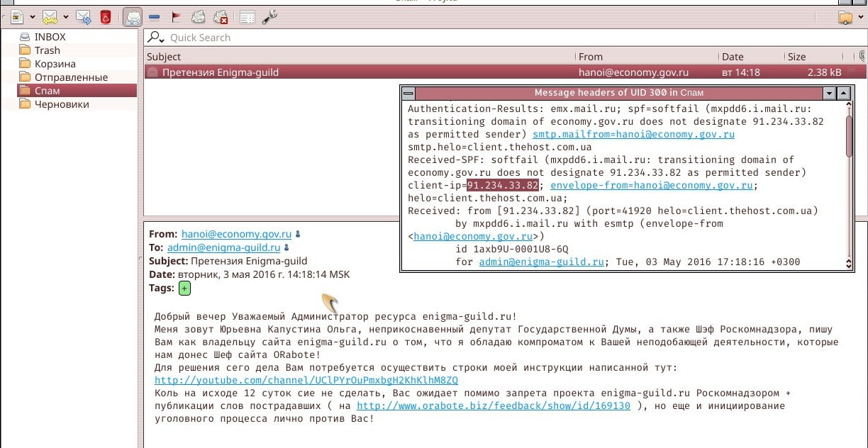Sort messages by Date column header

click(751, 57)
